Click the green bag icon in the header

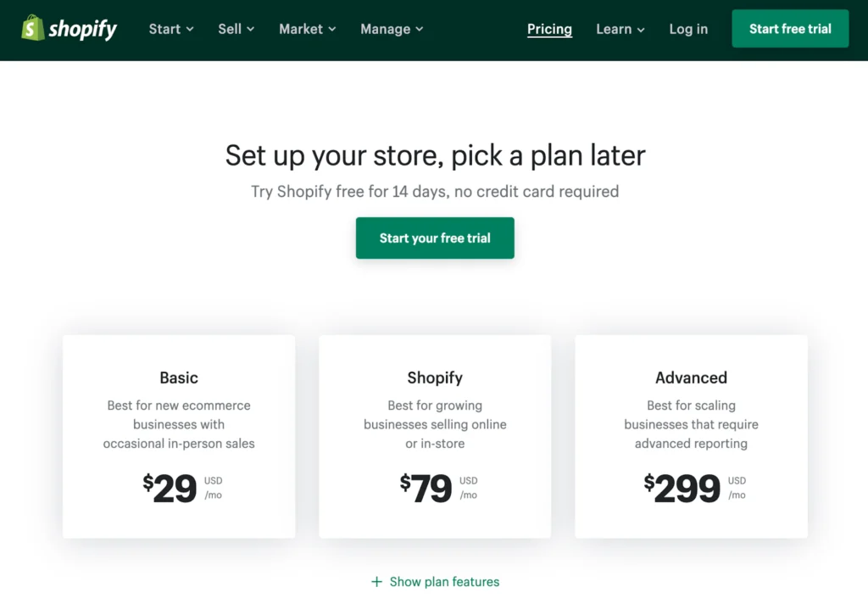click(x=31, y=28)
